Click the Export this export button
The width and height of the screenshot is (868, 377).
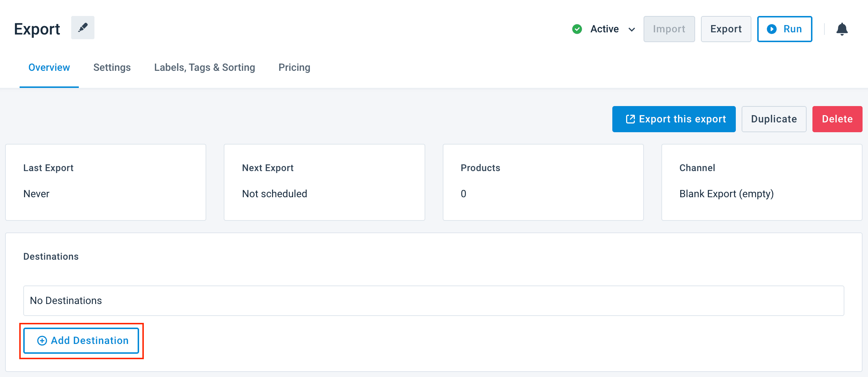click(x=674, y=119)
